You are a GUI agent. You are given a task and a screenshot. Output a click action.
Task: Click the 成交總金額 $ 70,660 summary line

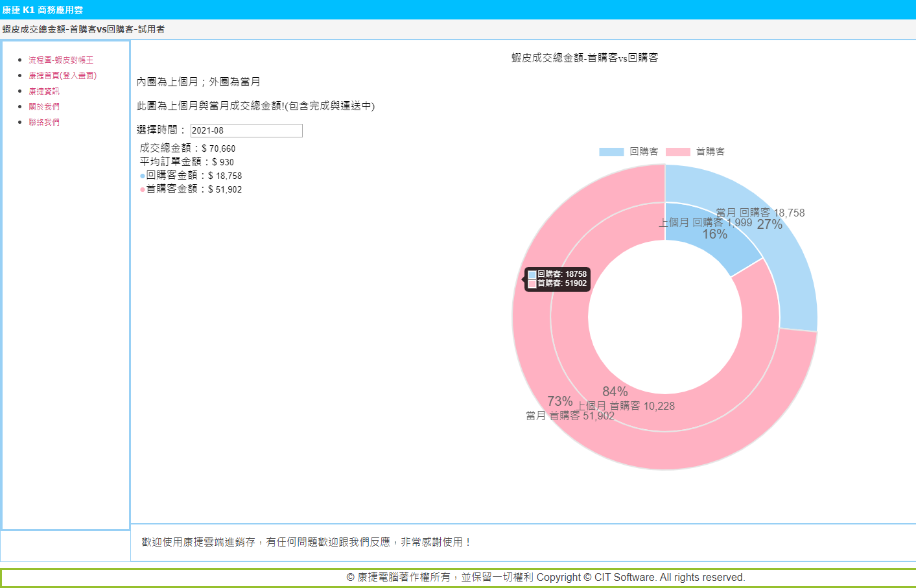(187, 148)
